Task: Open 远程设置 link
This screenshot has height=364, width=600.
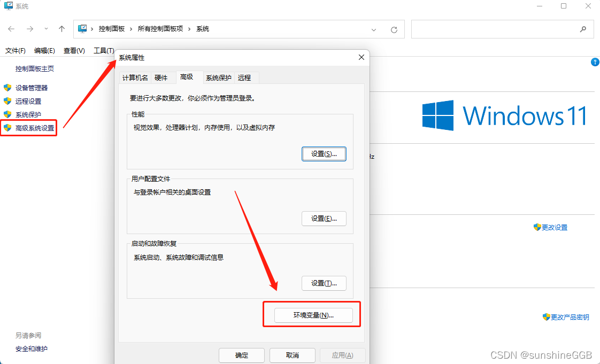Action: 28,101
